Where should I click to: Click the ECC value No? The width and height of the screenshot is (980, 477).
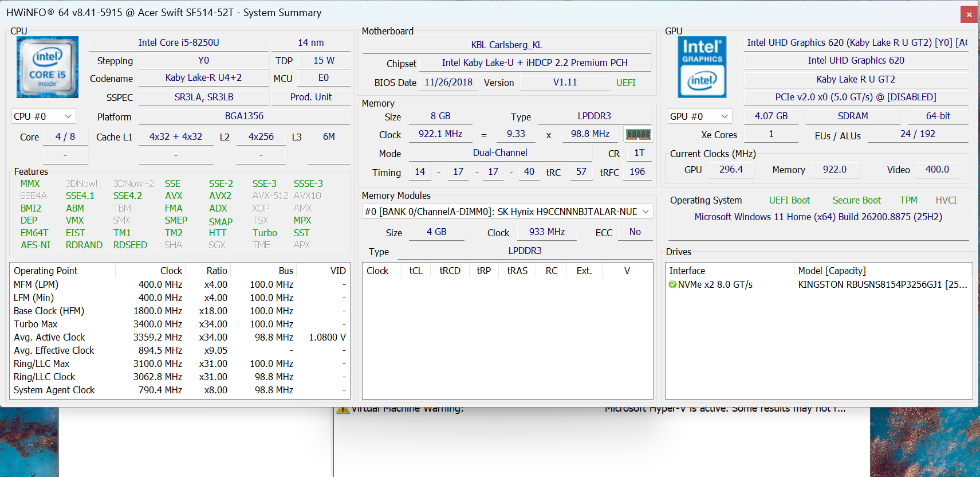tap(635, 232)
